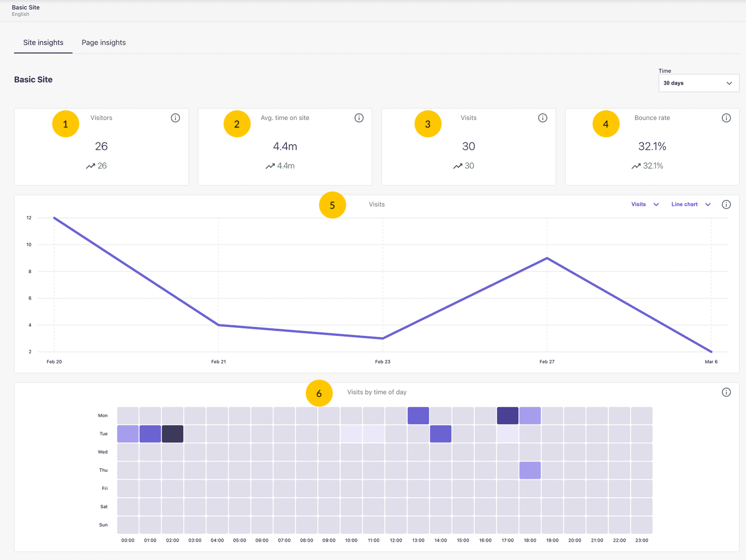Click the Feb 23 point on the chart line
746x560 pixels.
[x=383, y=338]
